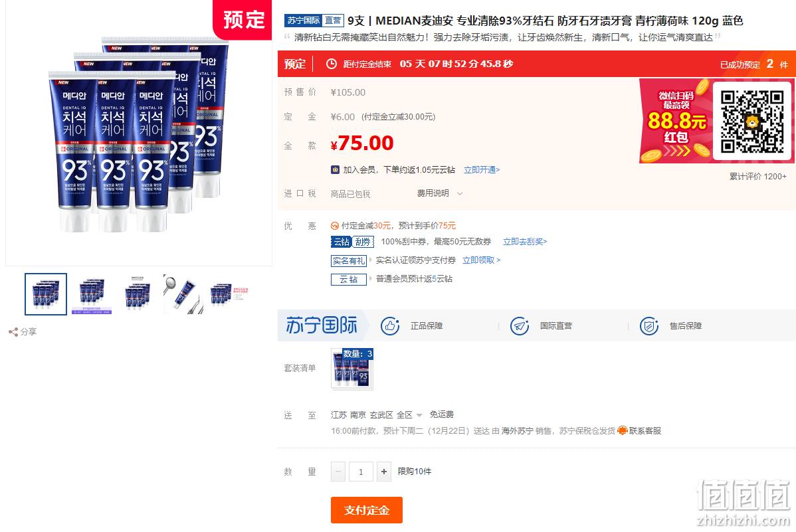Click the paper-plane international direct icon
The height and width of the screenshot is (532, 796).
point(520,326)
